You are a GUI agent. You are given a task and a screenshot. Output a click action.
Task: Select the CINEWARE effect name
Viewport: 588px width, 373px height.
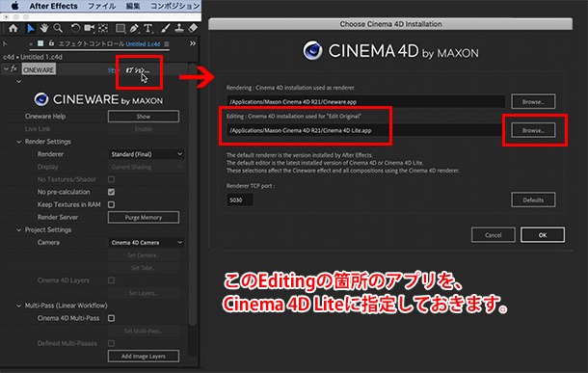39,69
